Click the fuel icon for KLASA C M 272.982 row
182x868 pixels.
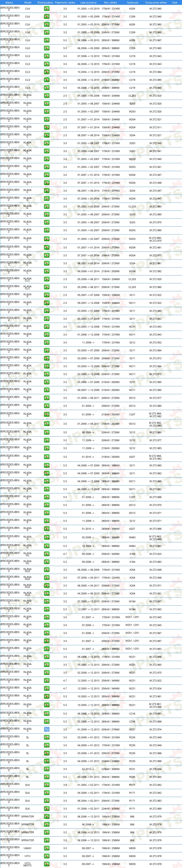point(47,271)
